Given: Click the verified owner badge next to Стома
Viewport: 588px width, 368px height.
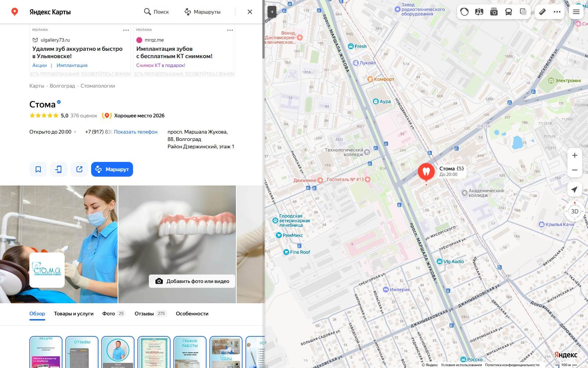Looking at the screenshot, I should click(59, 102).
